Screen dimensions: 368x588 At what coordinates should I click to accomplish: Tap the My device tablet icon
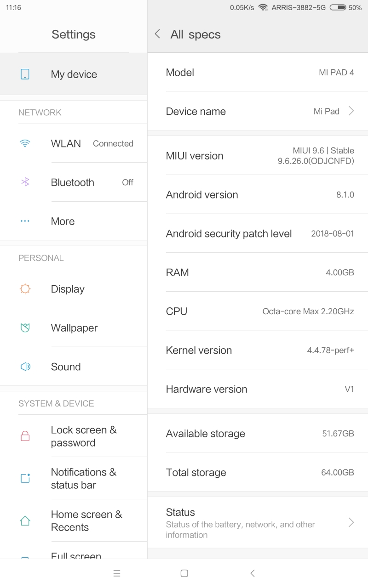25,74
